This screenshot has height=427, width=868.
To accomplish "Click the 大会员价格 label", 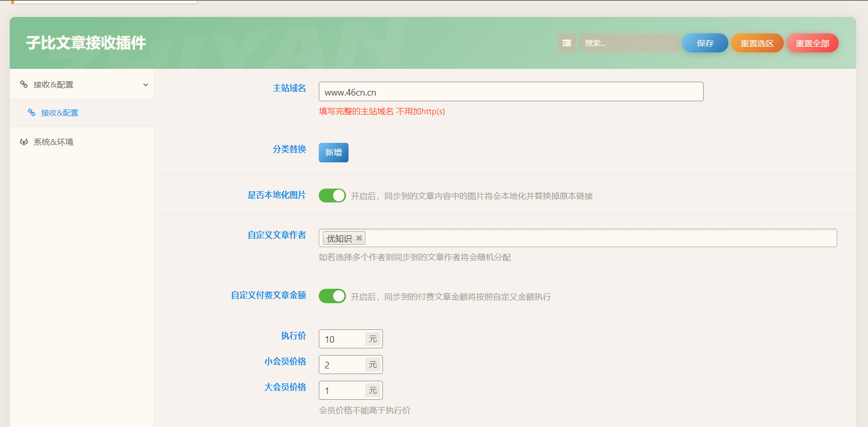I will (x=285, y=387).
